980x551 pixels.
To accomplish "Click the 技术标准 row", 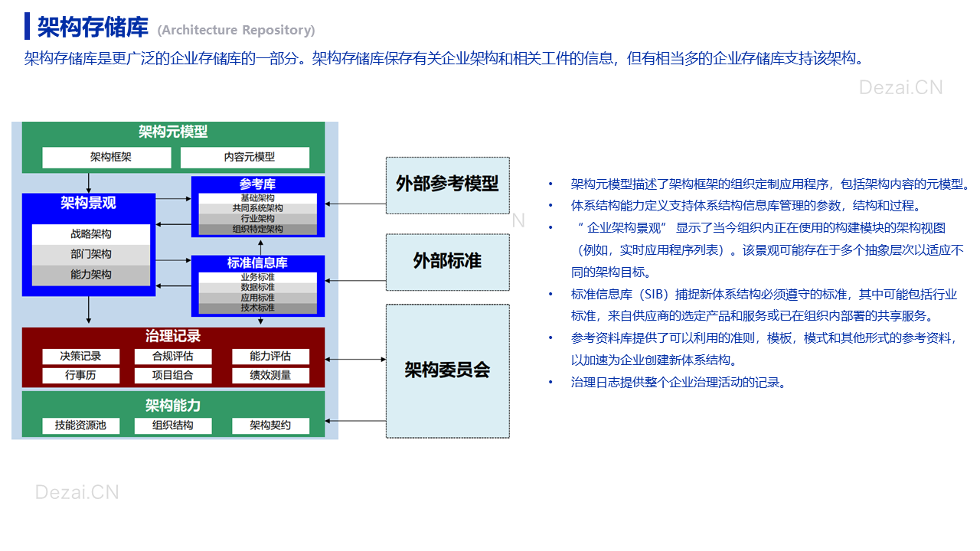I will (x=258, y=308).
